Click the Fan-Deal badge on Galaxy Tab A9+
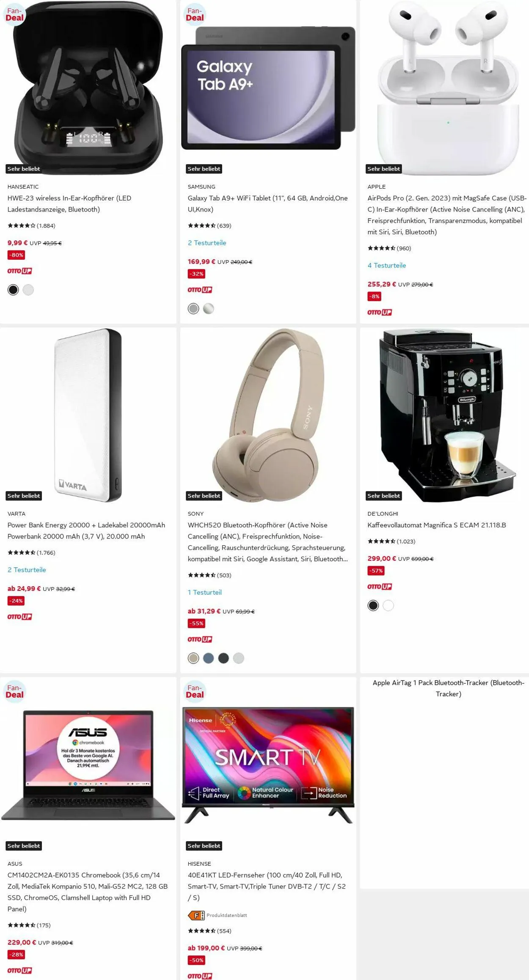Screen dimensions: 529x980 coord(195,14)
